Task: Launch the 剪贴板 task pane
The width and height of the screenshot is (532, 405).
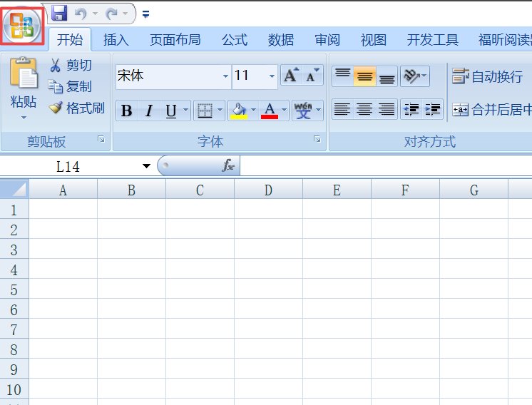Action: 101,139
